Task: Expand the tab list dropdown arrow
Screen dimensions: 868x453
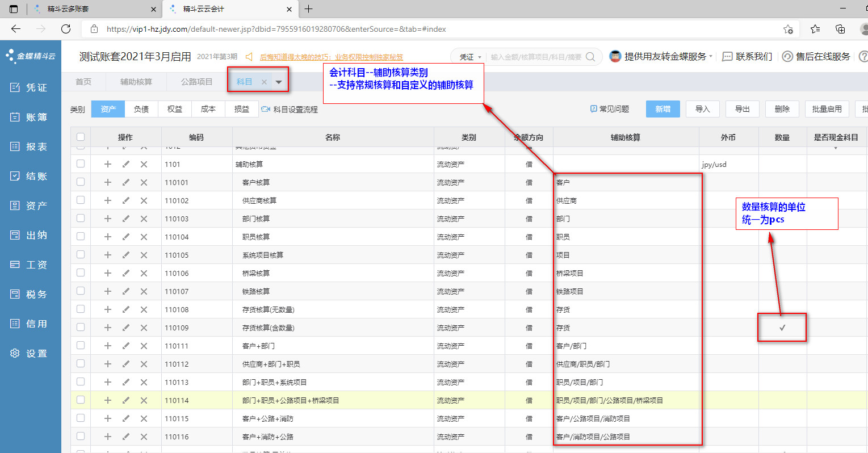Action: [279, 82]
